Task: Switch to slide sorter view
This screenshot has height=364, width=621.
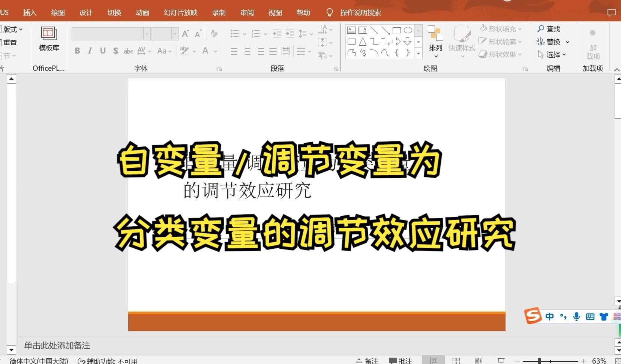Action: pos(456,361)
